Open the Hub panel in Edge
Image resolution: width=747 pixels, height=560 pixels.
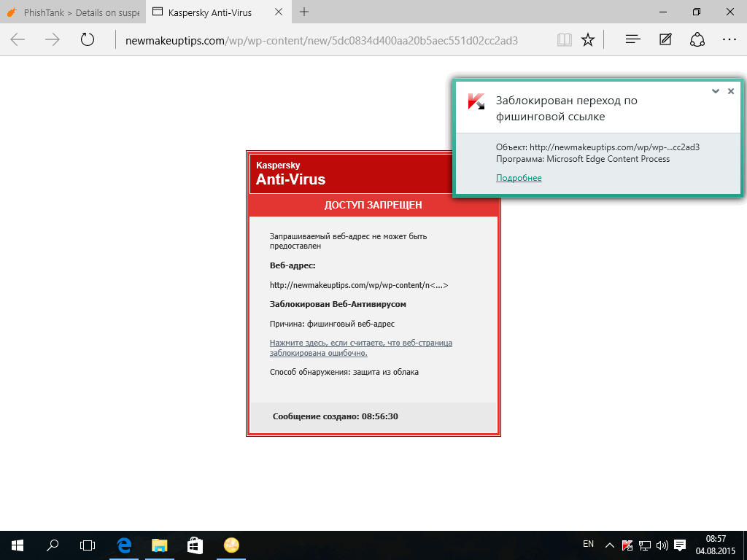click(x=632, y=40)
